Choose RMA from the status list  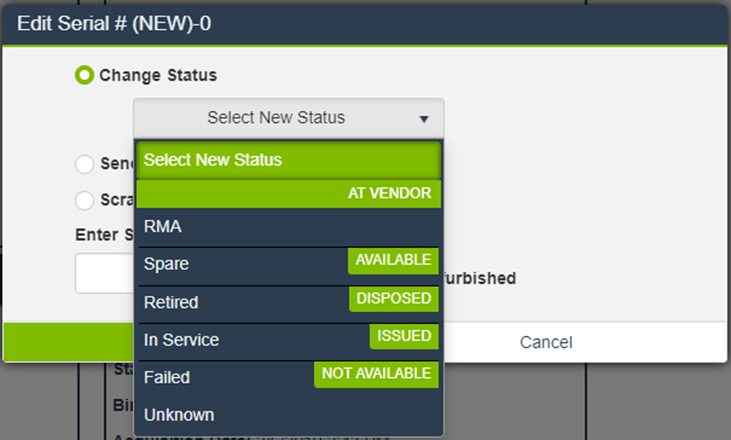tap(163, 227)
